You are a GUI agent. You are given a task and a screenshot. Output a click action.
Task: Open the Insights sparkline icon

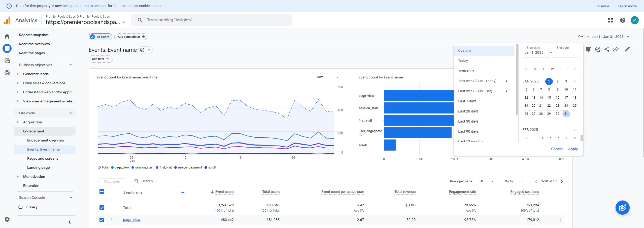click(616, 49)
